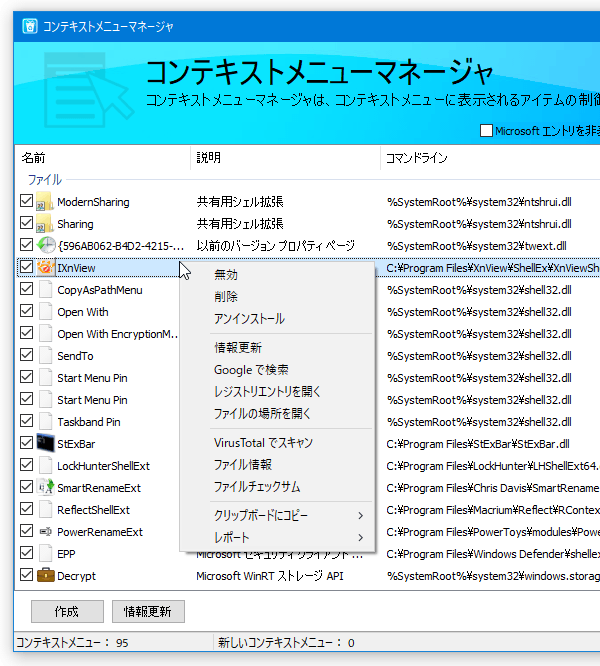Click コンテキストメニュー： 95 in the status bar

click(72, 642)
